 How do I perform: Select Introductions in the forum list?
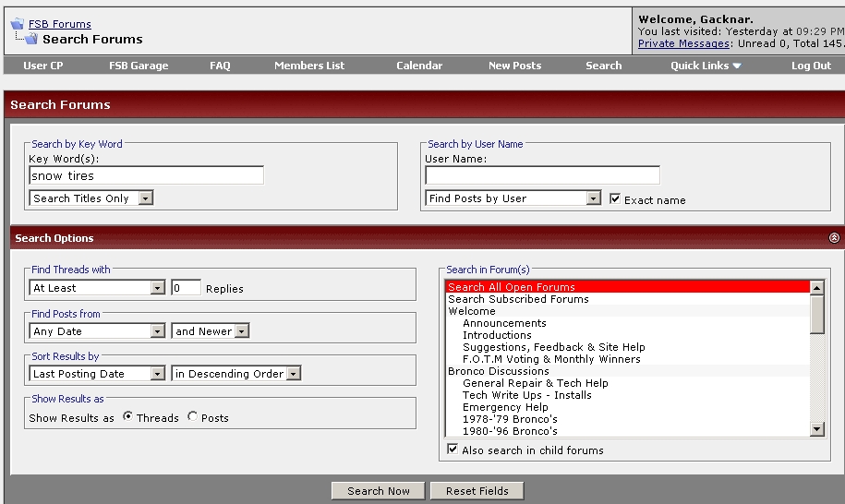pyautogui.click(x=628, y=335)
